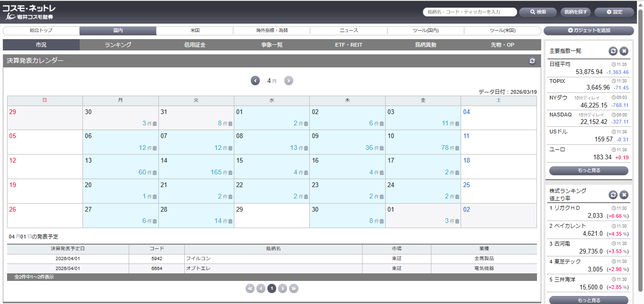Jump to first page of results
This screenshot has width=644, height=304.
pyautogui.click(x=250, y=288)
